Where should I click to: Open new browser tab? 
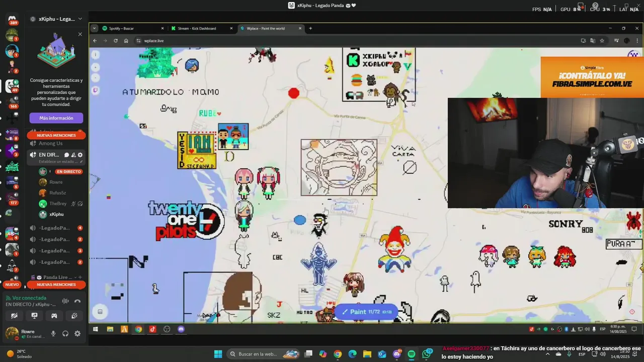(x=310, y=28)
